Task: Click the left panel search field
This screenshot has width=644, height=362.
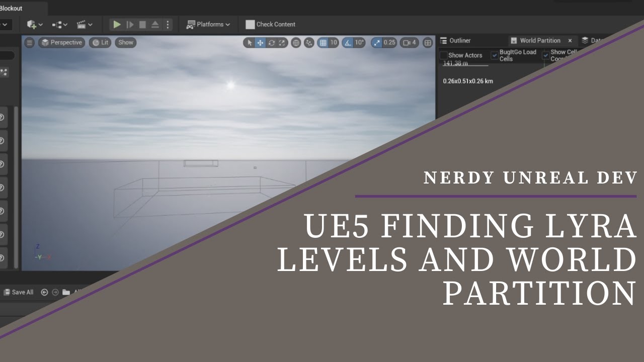Action: (x=7, y=55)
